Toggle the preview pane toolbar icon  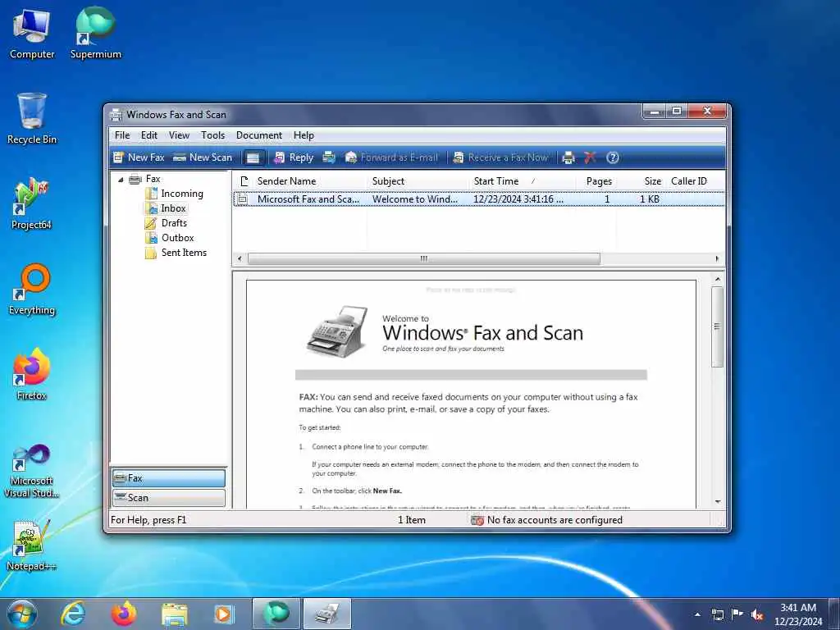[253, 157]
